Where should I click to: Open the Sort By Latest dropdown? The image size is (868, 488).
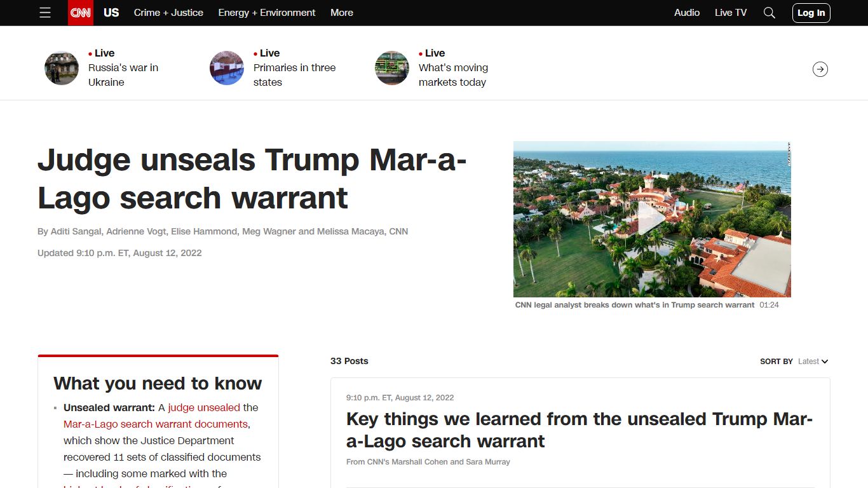point(813,362)
